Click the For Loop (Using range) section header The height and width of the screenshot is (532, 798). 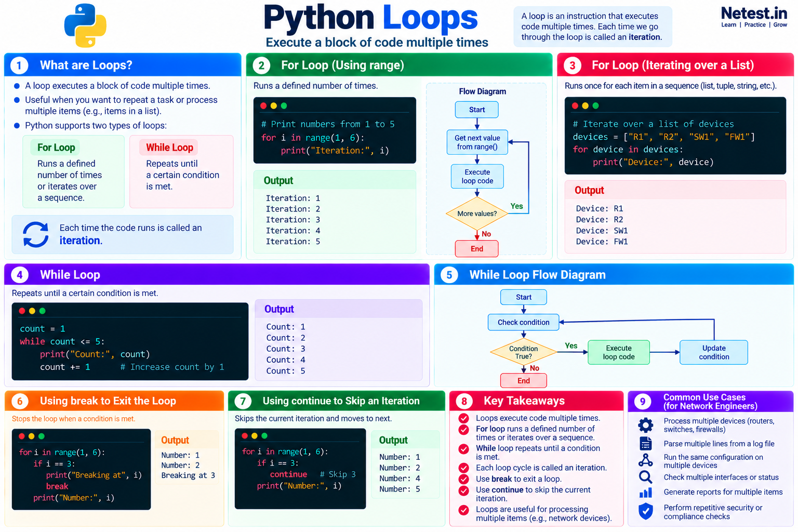click(399, 65)
